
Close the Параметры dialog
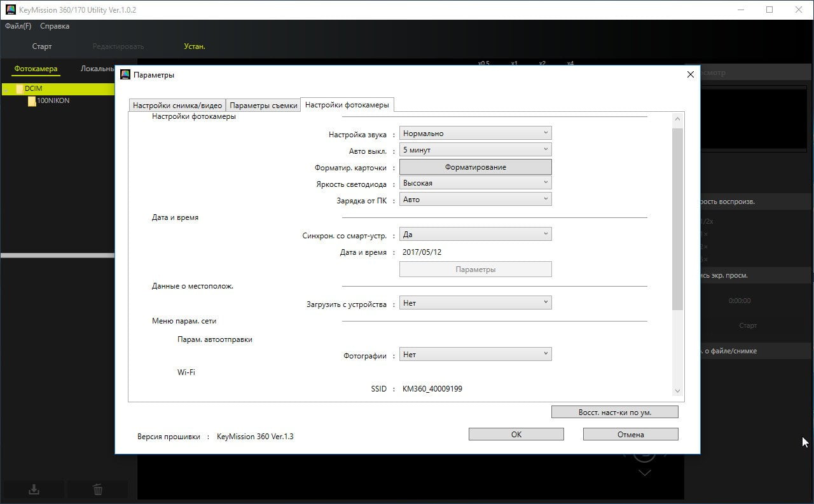[x=691, y=74]
